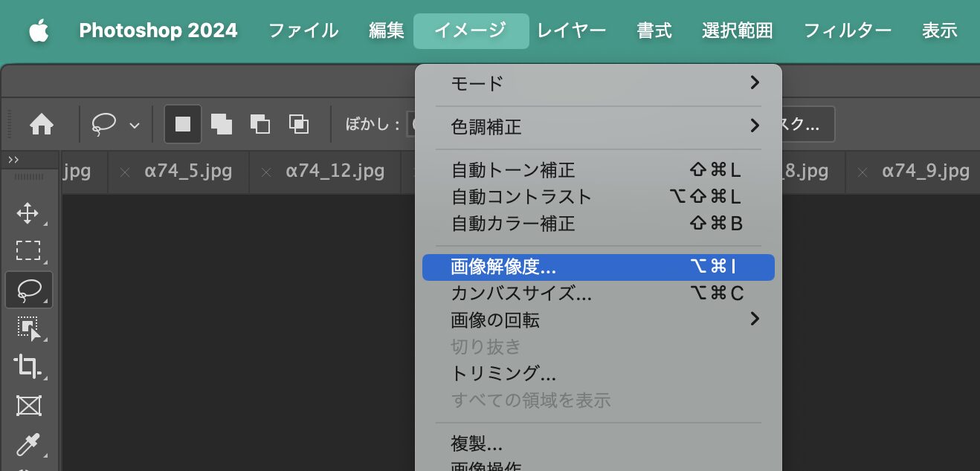
Task: Open the 編集 menu
Action: pyautogui.click(x=387, y=30)
